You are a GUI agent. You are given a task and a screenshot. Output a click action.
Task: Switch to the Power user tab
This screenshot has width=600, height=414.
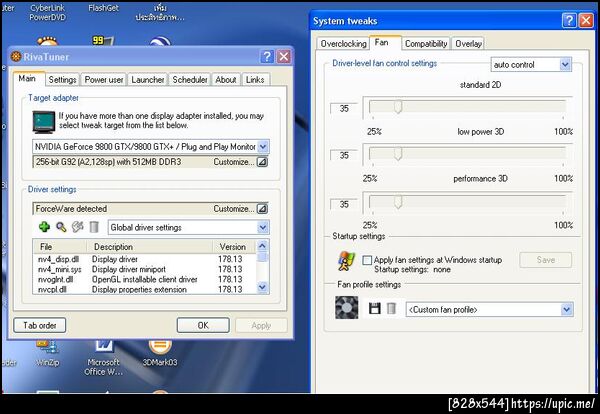point(104,80)
